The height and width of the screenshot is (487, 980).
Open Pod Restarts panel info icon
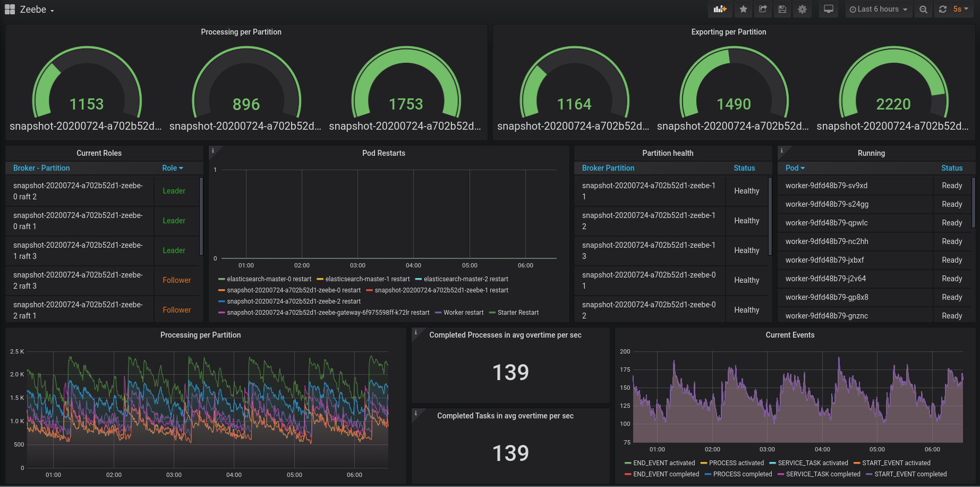[x=213, y=150]
